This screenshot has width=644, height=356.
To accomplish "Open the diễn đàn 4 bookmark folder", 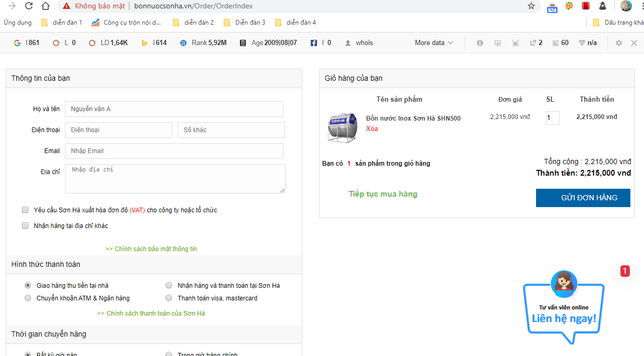I will point(296,23).
